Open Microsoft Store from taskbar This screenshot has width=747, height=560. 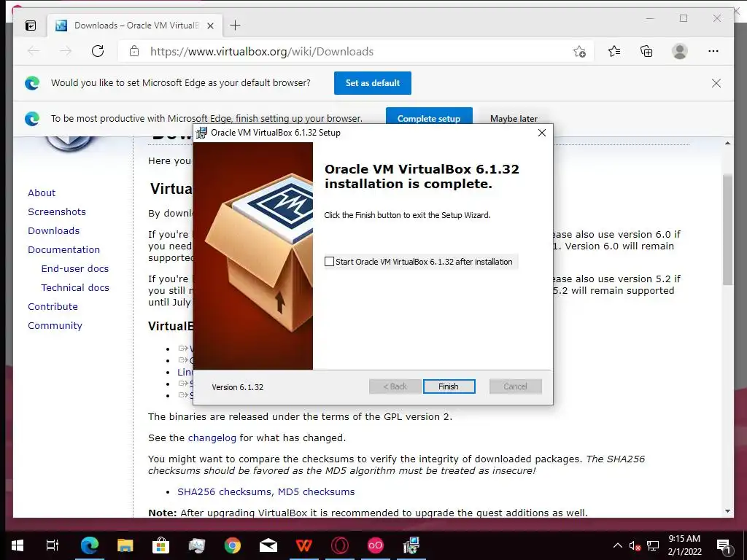(161, 545)
